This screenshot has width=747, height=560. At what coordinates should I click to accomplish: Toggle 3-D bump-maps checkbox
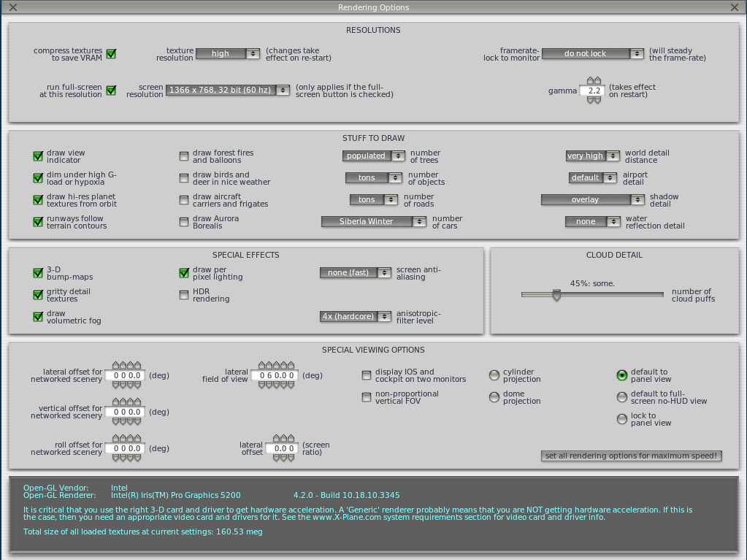click(38, 273)
